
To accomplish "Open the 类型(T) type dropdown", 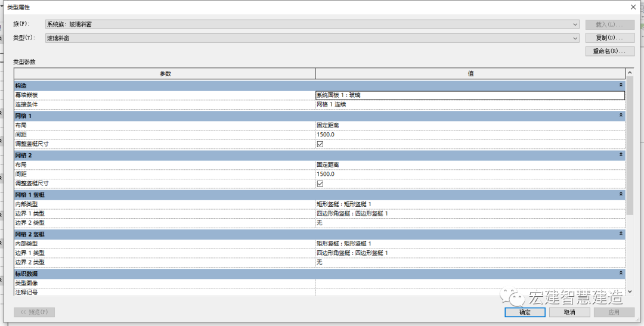I will tap(312, 38).
